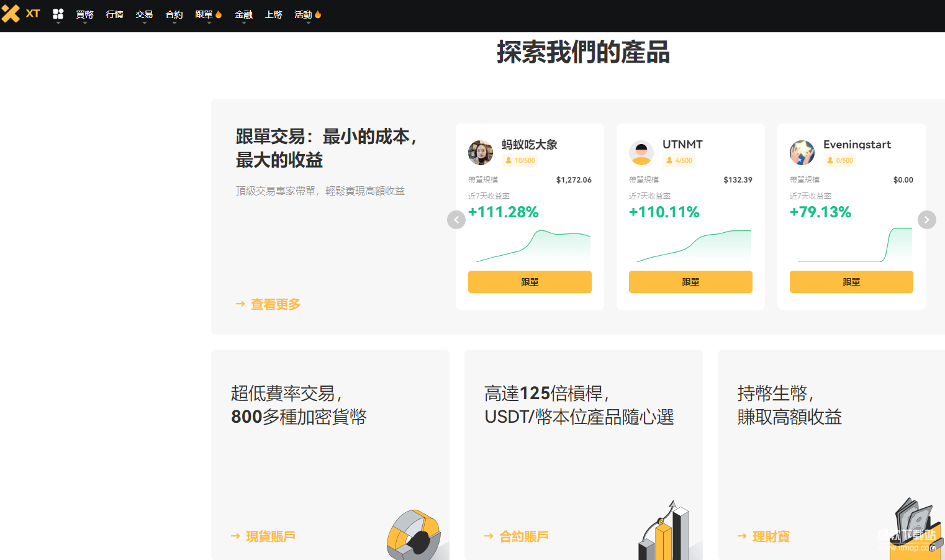The width and height of the screenshot is (945, 560).
Task: Click UTNMT trader avatar icon
Action: 641,153
